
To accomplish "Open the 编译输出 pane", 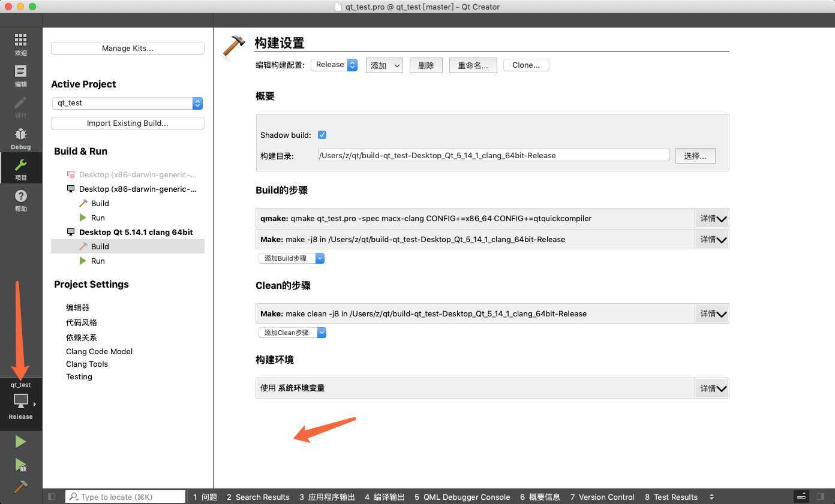I will pyautogui.click(x=385, y=497).
